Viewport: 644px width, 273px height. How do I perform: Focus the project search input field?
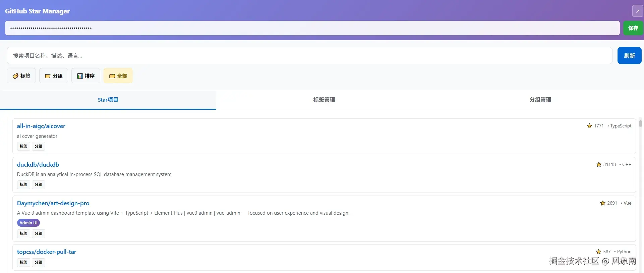(x=309, y=56)
